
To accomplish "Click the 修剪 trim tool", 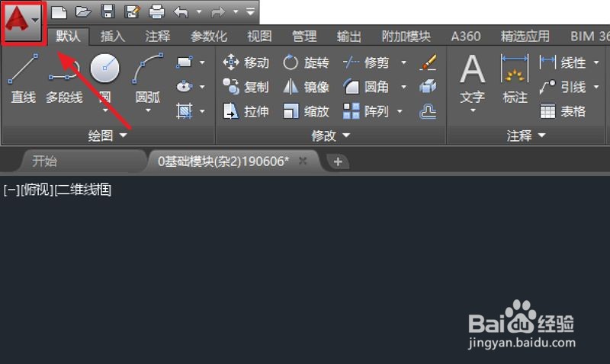I will (366, 62).
